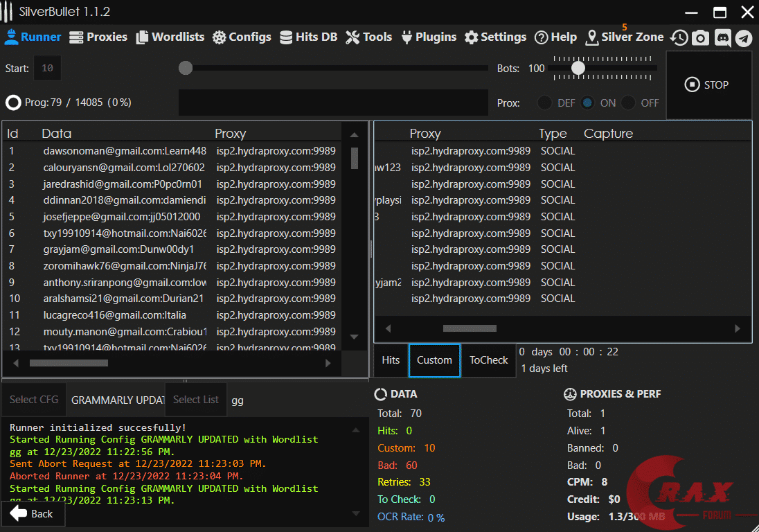
Task: Click the Bots slider handle
Action: click(578, 68)
